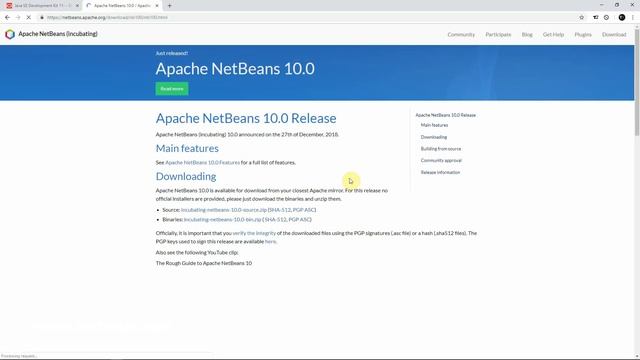Open the browser extension icon beside the star
This screenshot has height=360, width=640.
click(x=596, y=18)
